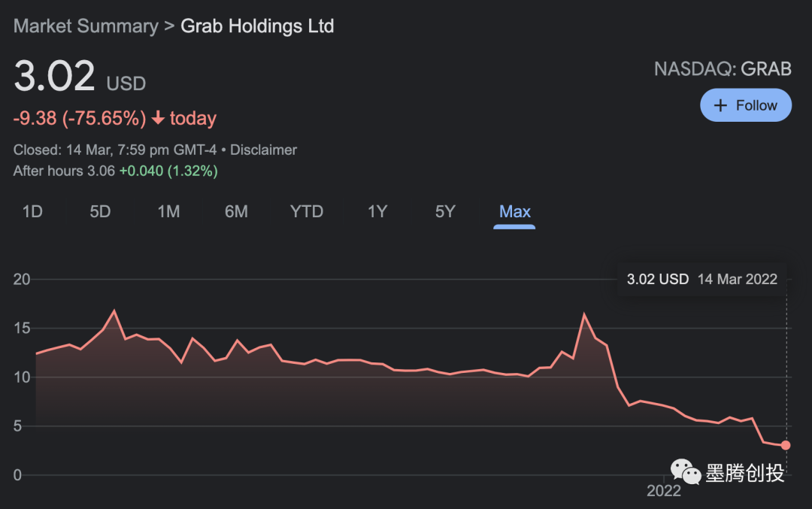Select the 5D time range tab
The width and height of the screenshot is (812, 509).
tap(100, 212)
